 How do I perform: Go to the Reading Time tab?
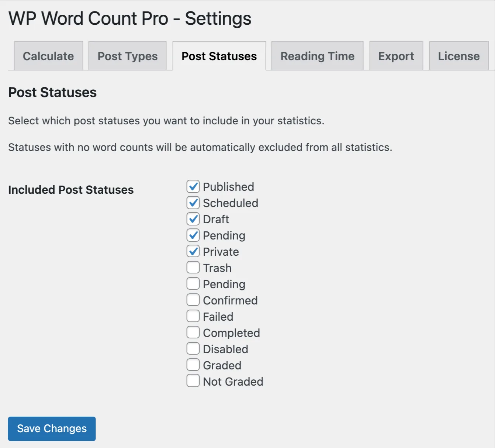[x=317, y=56]
